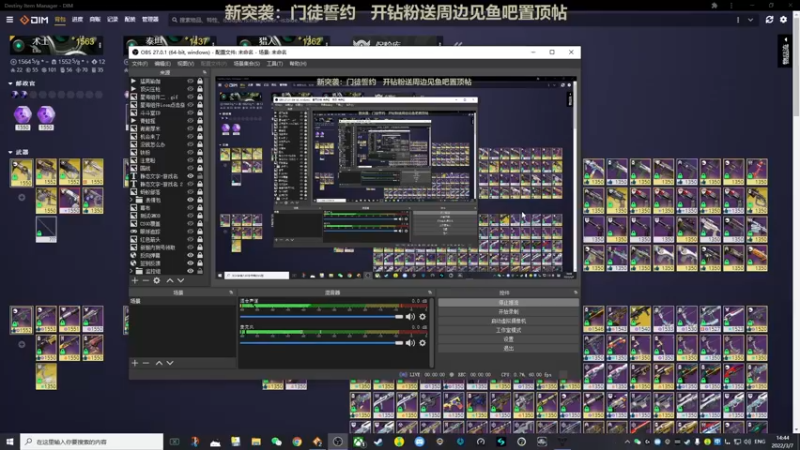Toggle visibility of 红色箭头 source

coord(190,239)
